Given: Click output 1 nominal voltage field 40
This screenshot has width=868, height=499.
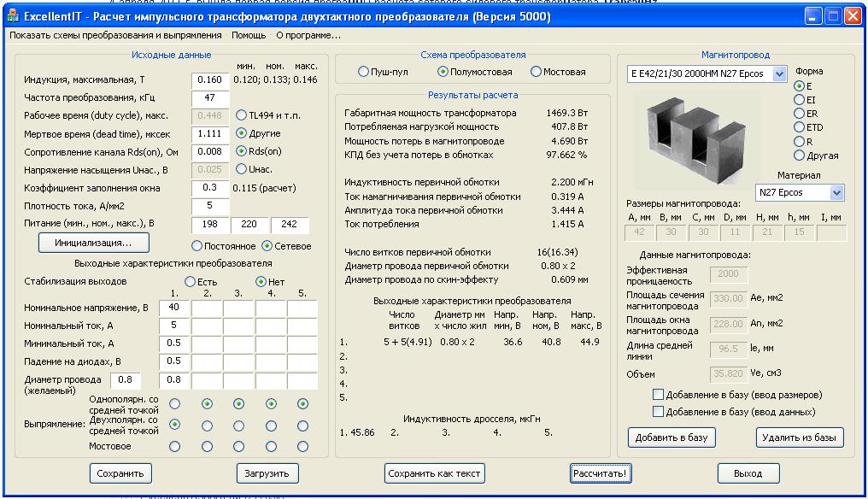Looking at the screenshot, I should coord(173,308).
